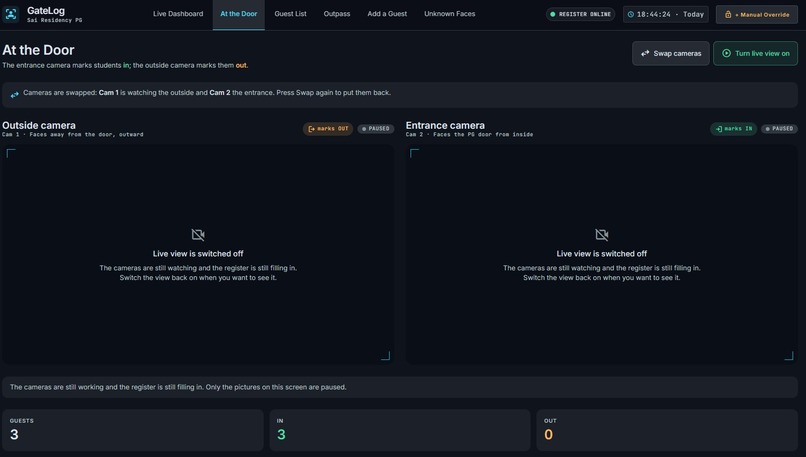Click the 'At the Door' page heading
This screenshot has width=806, height=457.
pos(38,50)
